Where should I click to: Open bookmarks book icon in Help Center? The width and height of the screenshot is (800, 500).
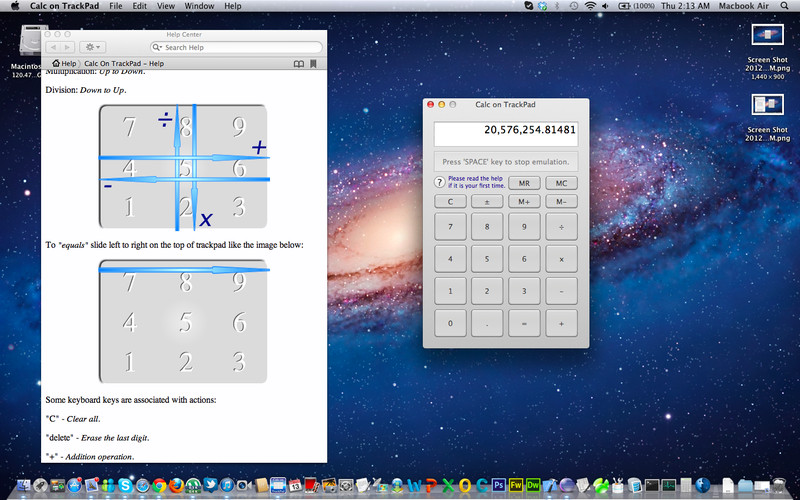click(x=299, y=64)
